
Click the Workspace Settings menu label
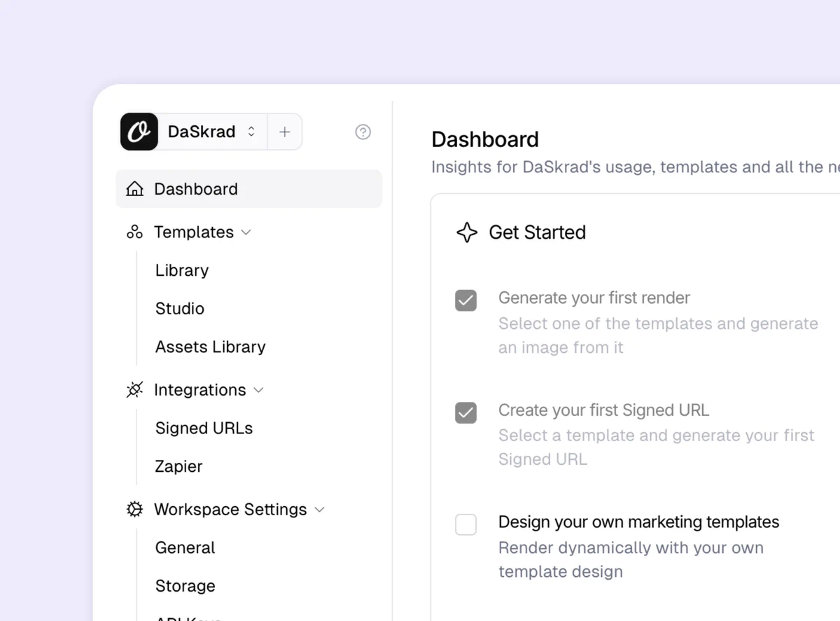[x=230, y=510]
